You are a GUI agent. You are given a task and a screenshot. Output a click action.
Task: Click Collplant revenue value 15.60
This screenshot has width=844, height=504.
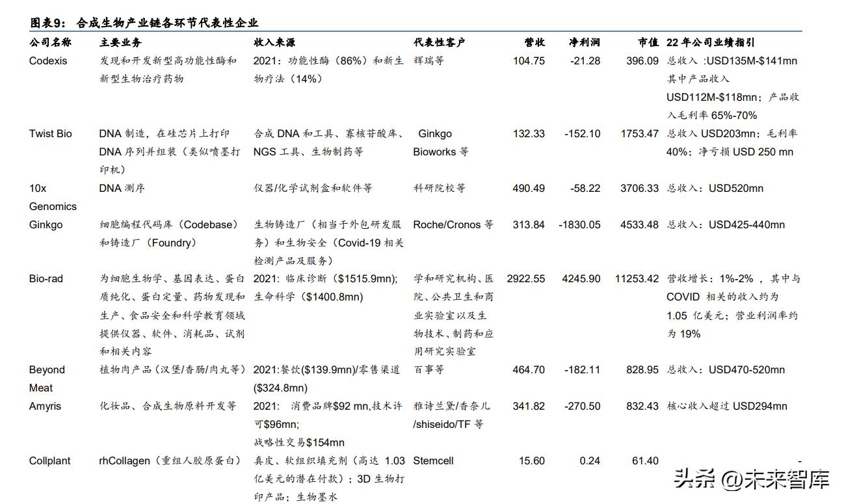(x=532, y=460)
